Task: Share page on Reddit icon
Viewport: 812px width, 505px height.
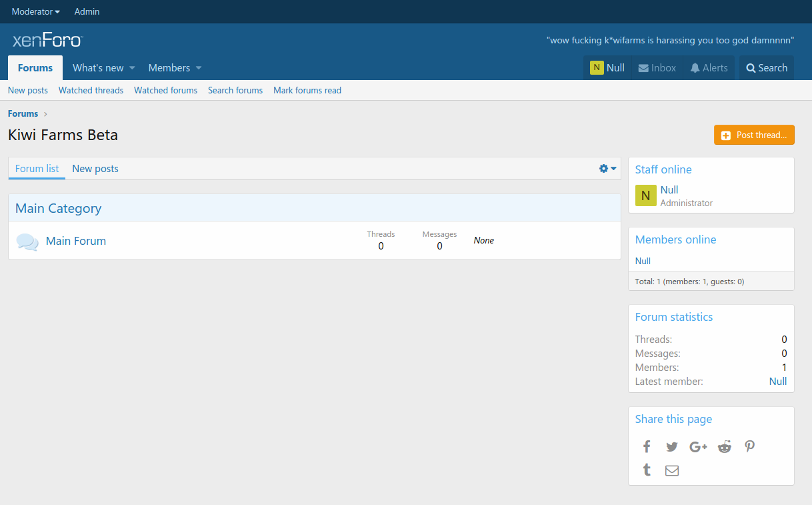Action: point(724,447)
